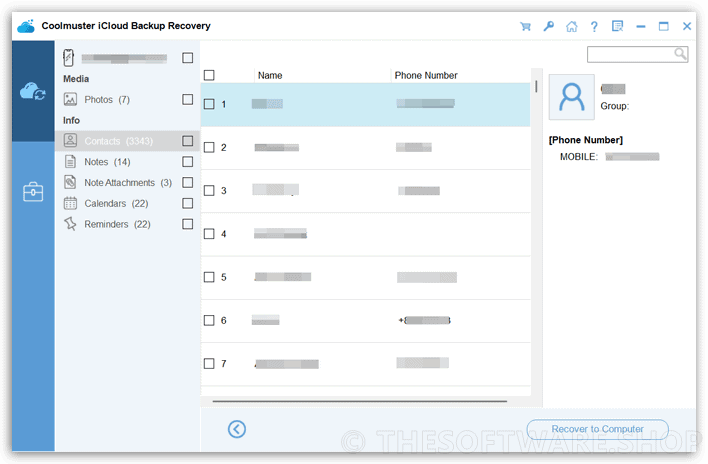The width and height of the screenshot is (708, 464).
Task: Tick the Notes checkbox
Action: click(187, 162)
